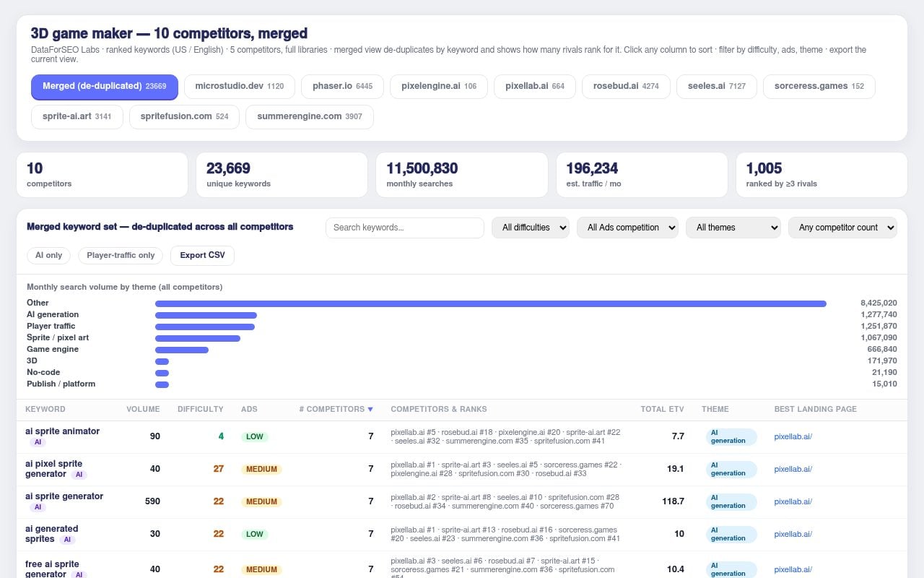
Task: Sort by Total ETV column
Action: [662, 409]
